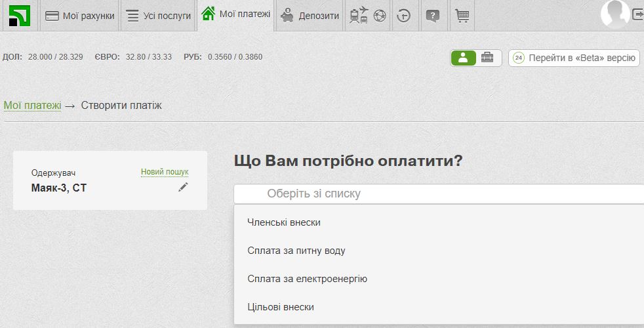Open the shopping cart icon
Image resolution: width=644 pixels, height=328 pixels.
(x=462, y=16)
